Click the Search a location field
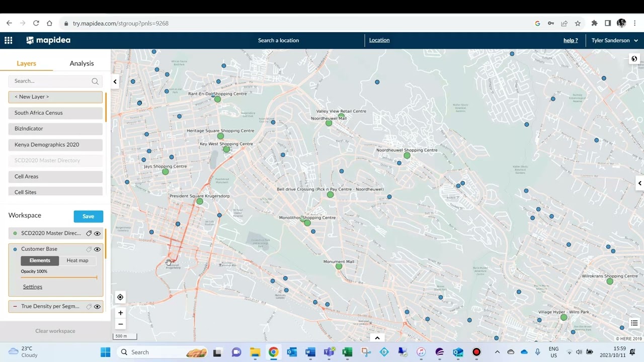Screen dimensions: 644x362 [x=278, y=40]
